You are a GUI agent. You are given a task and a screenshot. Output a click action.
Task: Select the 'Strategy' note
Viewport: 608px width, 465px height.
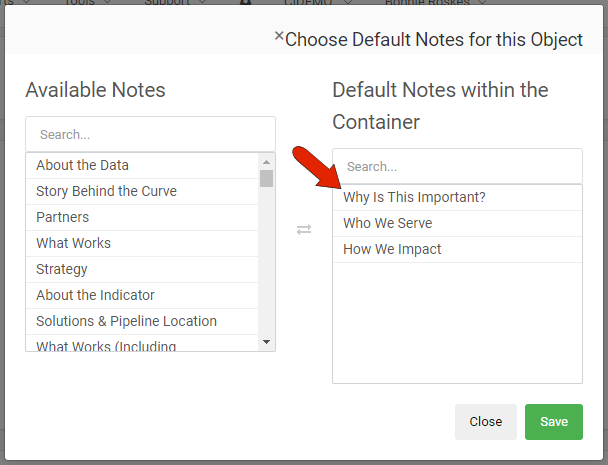[61, 269]
